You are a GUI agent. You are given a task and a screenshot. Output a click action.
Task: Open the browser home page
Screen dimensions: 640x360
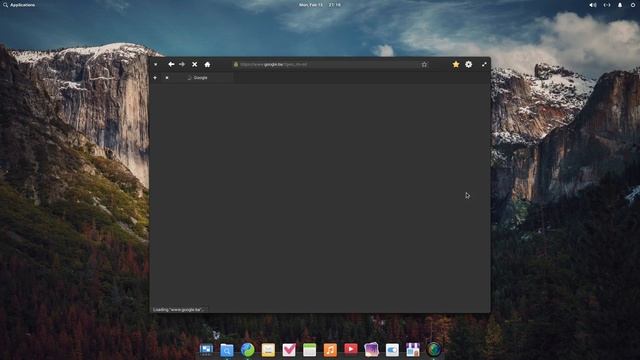(x=207, y=64)
